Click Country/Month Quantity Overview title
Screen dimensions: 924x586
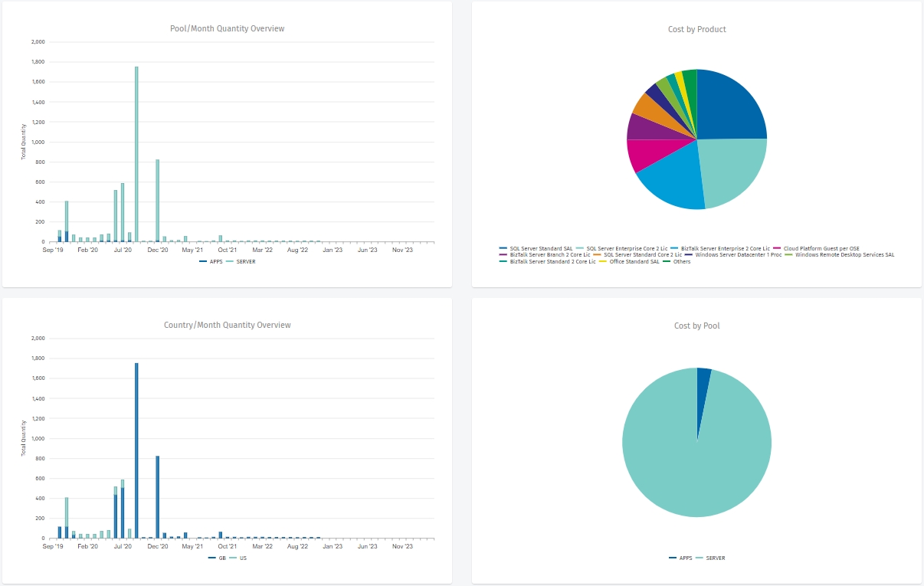(227, 326)
